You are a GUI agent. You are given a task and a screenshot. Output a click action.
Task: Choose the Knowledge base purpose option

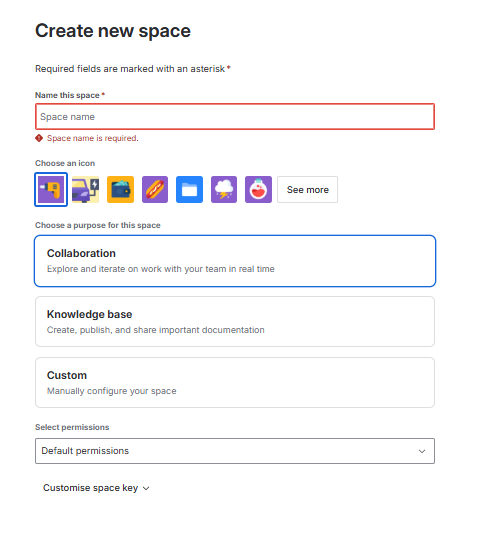pos(235,322)
